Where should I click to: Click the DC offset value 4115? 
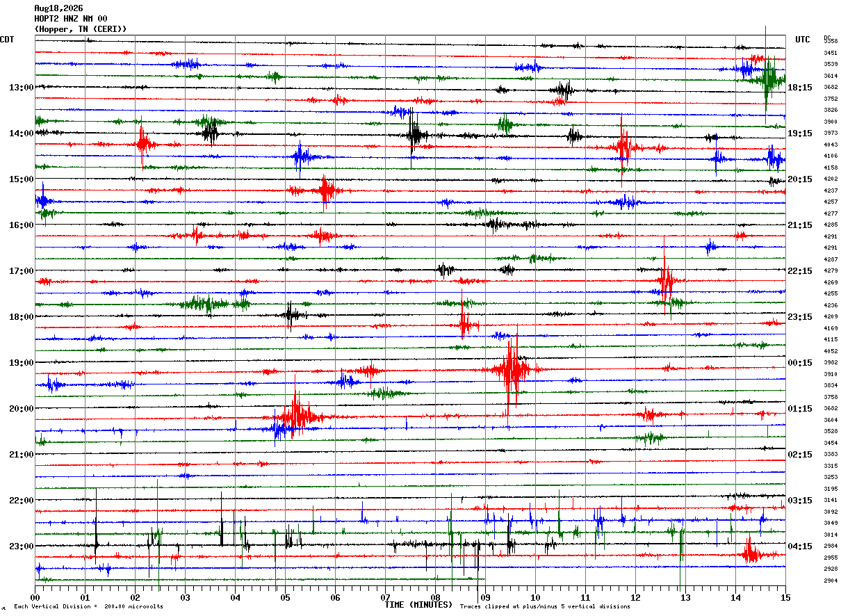click(x=831, y=339)
